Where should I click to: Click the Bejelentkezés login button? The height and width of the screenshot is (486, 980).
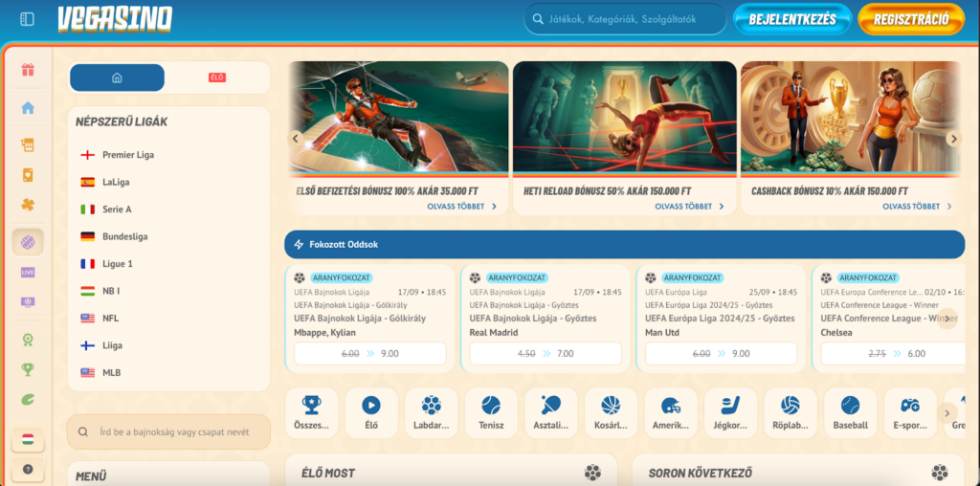pyautogui.click(x=792, y=19)
